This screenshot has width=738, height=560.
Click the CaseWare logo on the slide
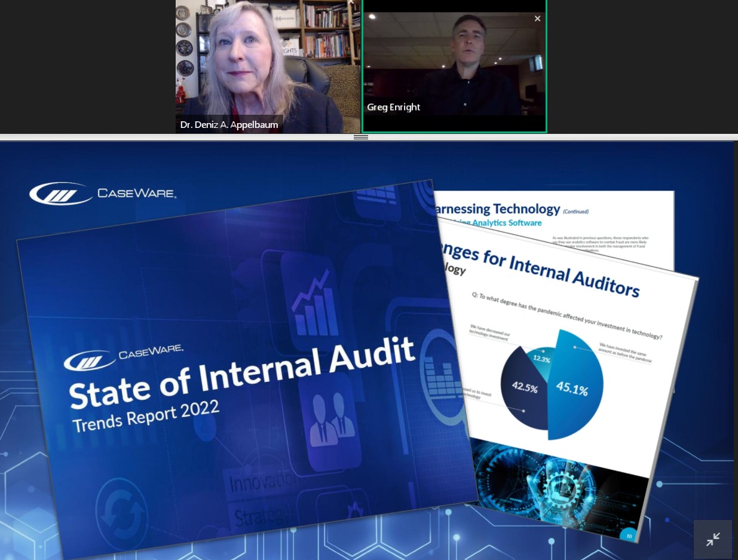[103, 193]
